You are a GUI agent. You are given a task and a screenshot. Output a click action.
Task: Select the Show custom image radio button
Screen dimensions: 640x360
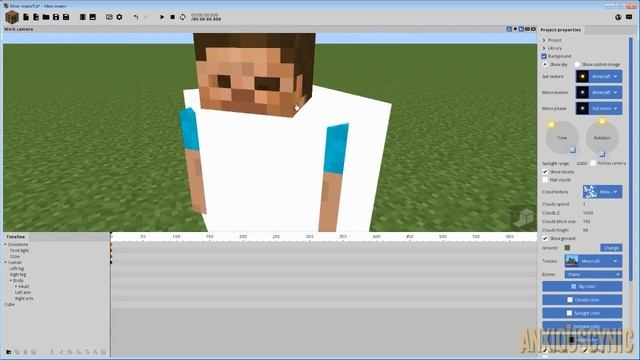point(577,64)
